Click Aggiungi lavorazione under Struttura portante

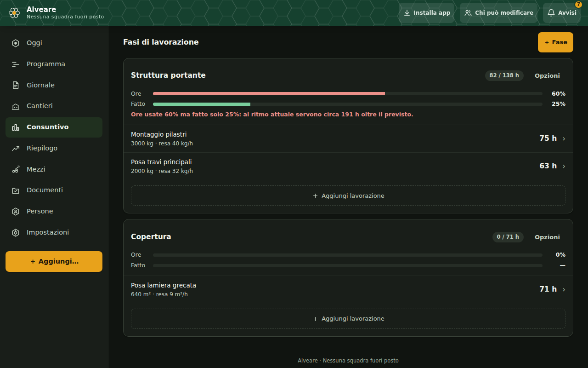pyautogui.click(x=348, y=195)
